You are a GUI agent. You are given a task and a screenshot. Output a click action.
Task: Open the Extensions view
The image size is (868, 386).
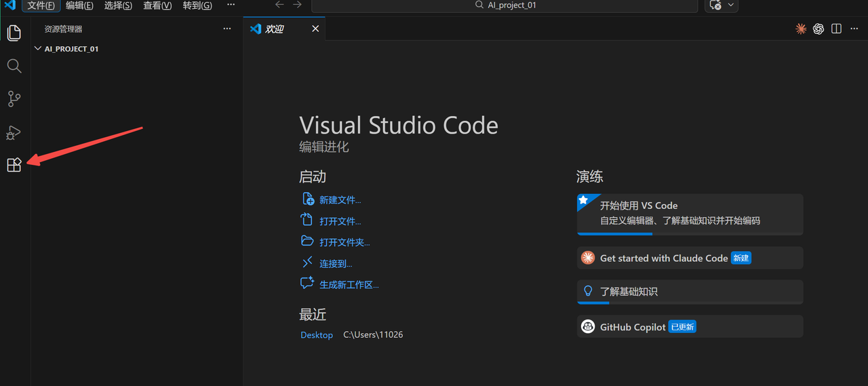pos(14,165)
